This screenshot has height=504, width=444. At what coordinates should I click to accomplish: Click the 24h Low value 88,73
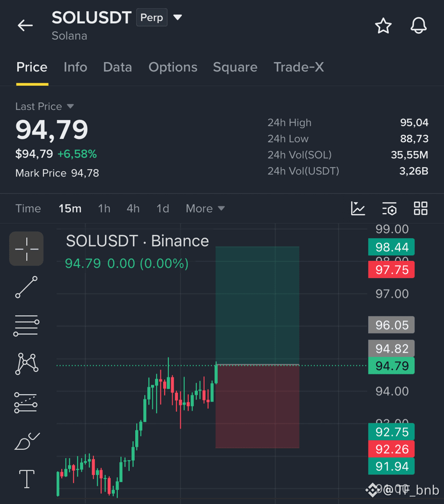click(x=414, y=138)
